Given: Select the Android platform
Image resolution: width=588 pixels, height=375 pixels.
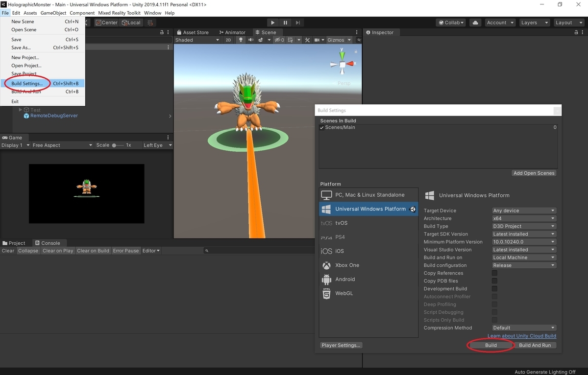Looking at the screenshot, I should 368,279.
